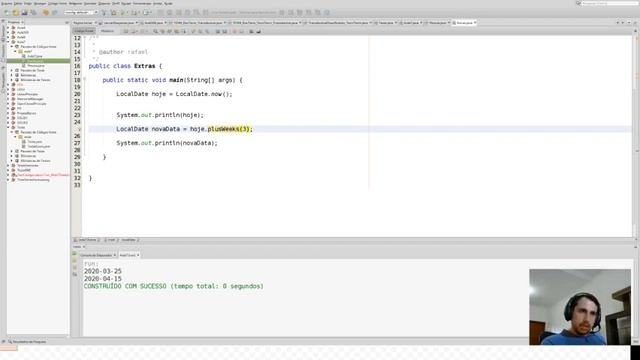Viewport: 640px width, 360px height.
Task: Click the editor Last Edit icon
Action: point(126,31)
